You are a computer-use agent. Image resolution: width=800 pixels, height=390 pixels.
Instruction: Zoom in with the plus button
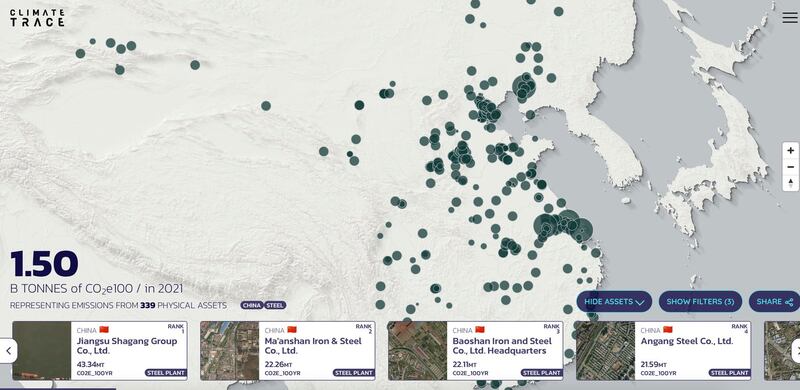point(790,151)
